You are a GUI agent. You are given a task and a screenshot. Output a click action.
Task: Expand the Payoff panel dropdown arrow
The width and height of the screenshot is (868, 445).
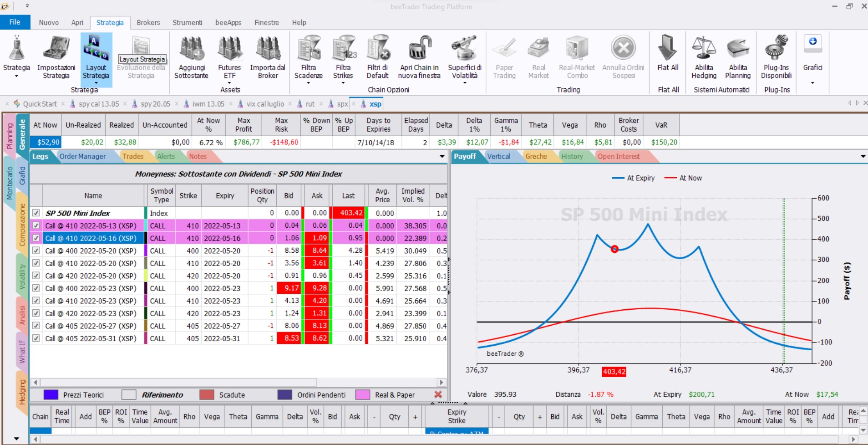pyautogui.click(x=863, y=156)
